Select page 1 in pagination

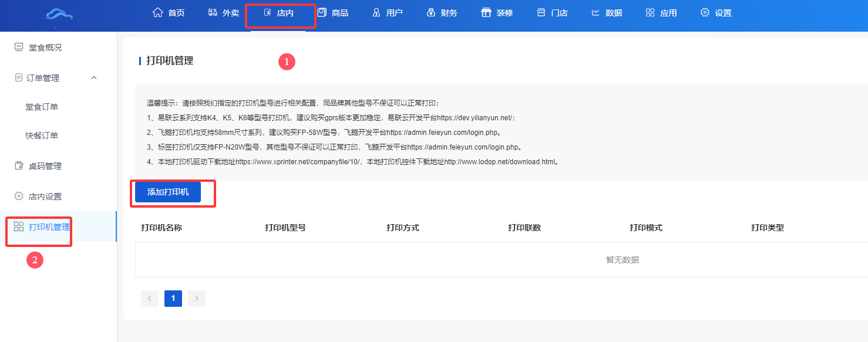[x=173, y=298]
